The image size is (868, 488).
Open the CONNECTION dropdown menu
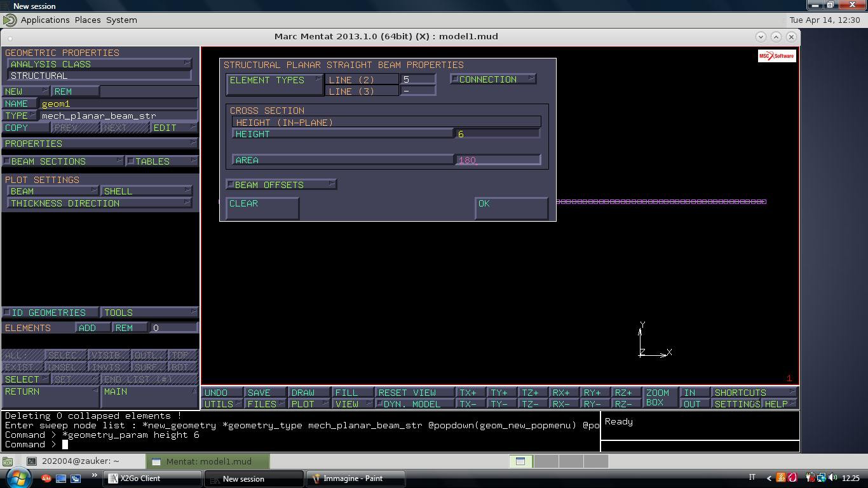pyautogui.click(x=493, y=79)
